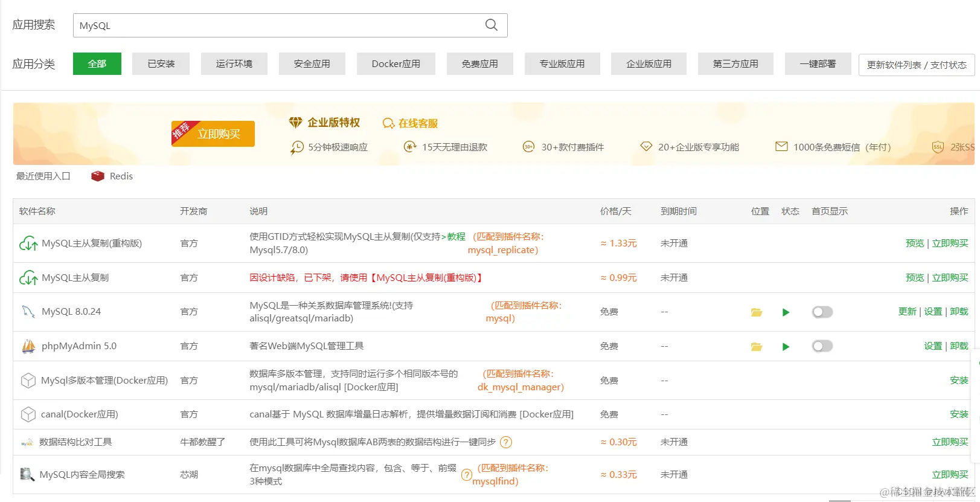Click MySQL内容全局搜索 plugin icon
Viewport: 980px width, 502px height.
click(27, 474)
